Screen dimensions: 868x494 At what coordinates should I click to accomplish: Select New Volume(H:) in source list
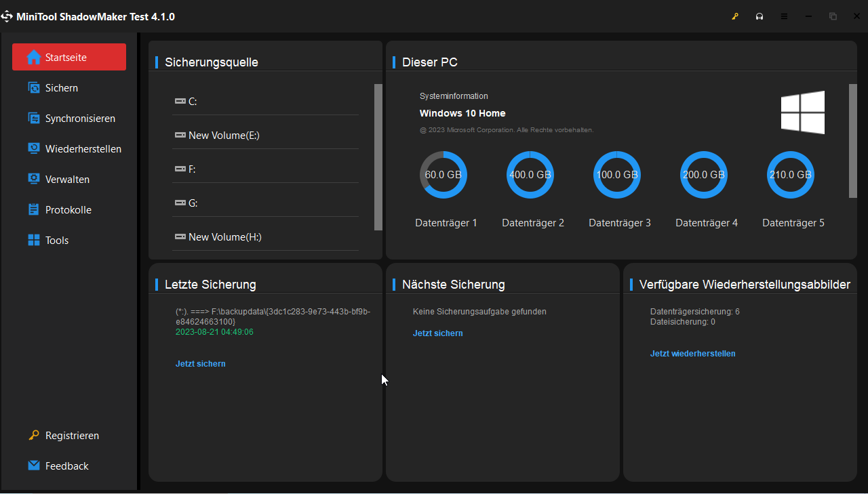pos(265,237)
